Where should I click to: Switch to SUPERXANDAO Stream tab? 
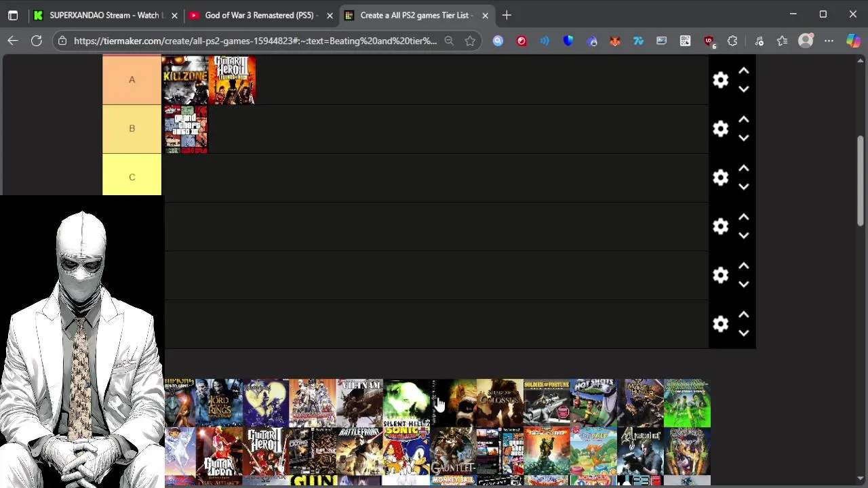coord(106,15)
